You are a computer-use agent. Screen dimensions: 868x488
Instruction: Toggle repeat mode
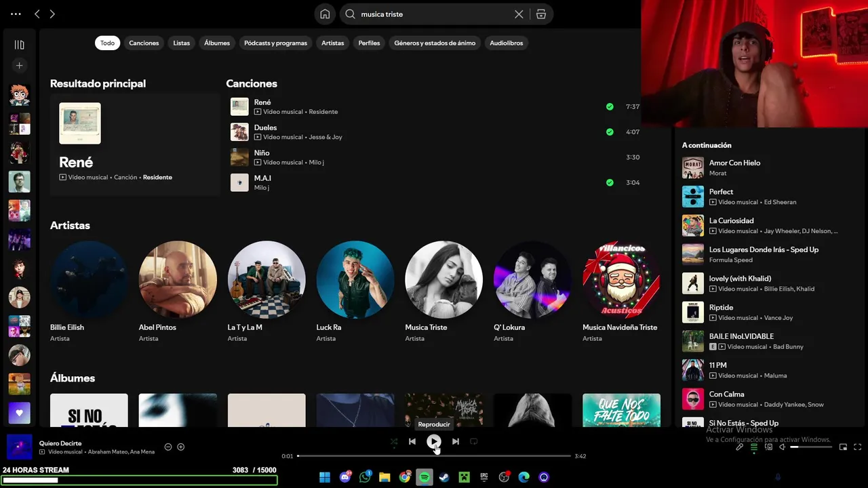click(x=474, y=441)
